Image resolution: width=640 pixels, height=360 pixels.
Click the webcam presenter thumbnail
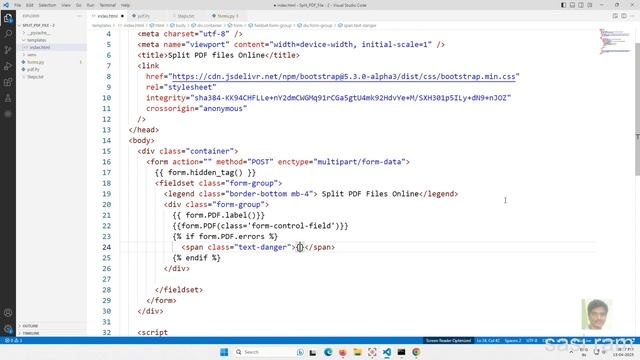[x=596, y=314]
